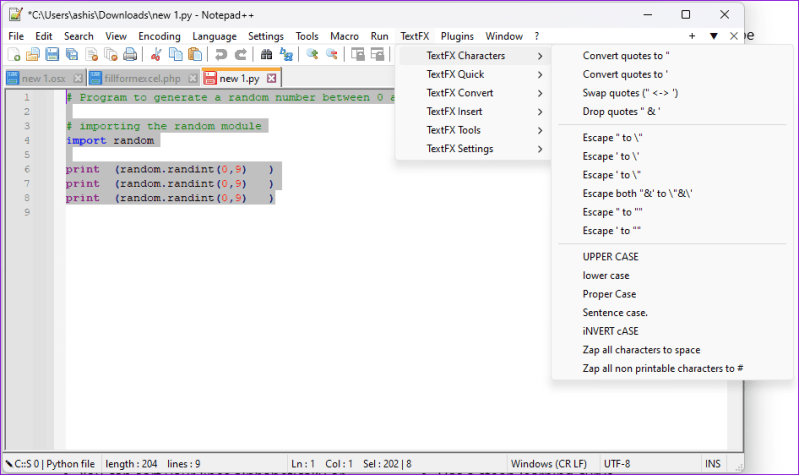The width and height of the screenshot is (799, 475).
Task: Click the Close All toolbar icon
Action: click(111, 55)
